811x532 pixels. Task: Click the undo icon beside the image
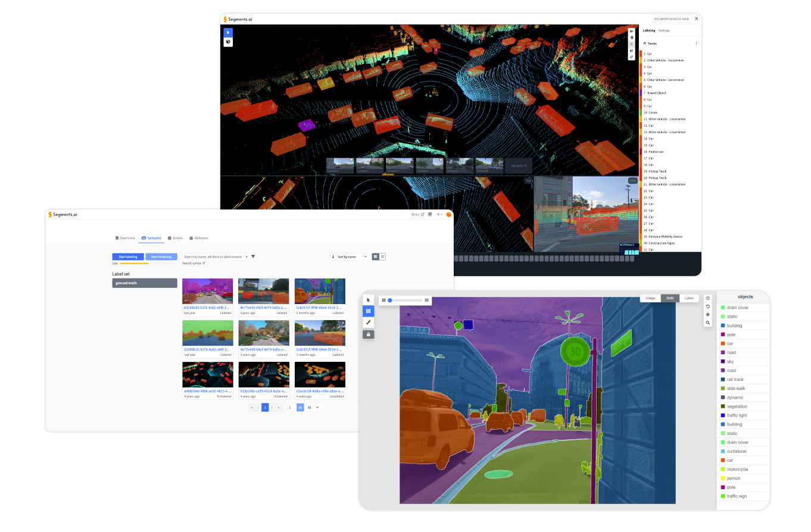707,306
